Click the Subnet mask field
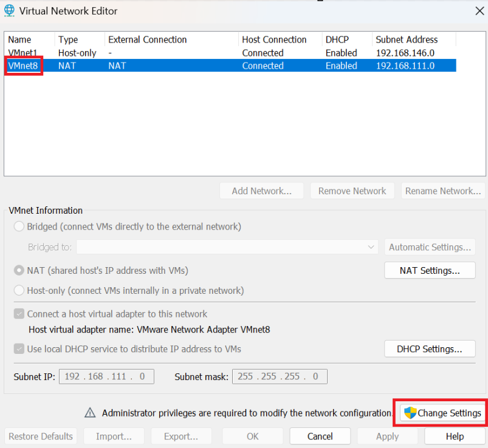 tap(280, 376)
